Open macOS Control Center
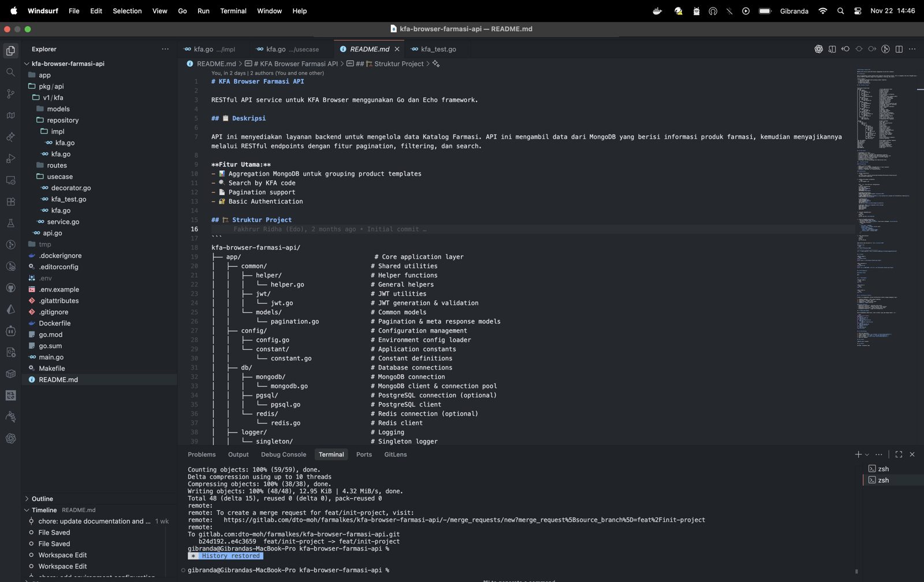Viewport: 924px width, 582px height. [858, 11]
